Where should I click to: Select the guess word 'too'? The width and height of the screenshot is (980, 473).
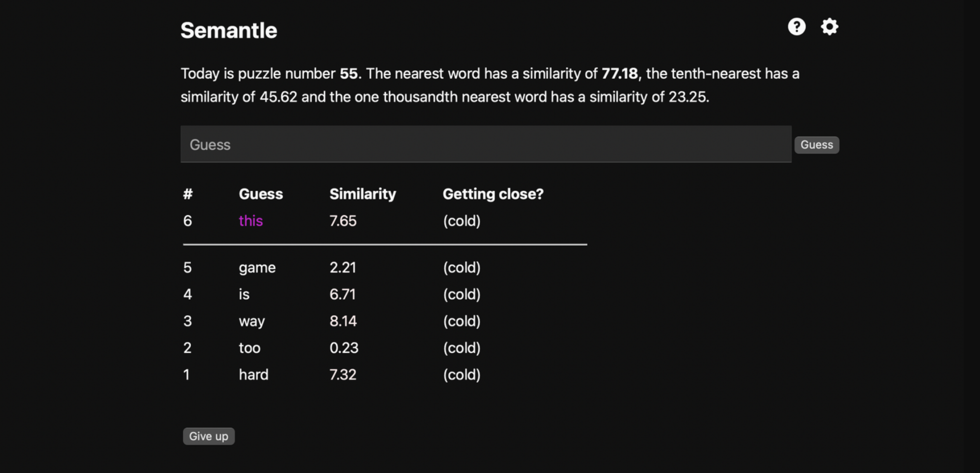pos(249,348)
